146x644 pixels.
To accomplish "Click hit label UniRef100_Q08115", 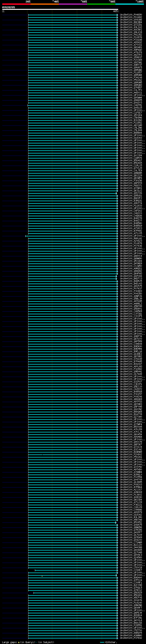I will (x=131, y=108).
